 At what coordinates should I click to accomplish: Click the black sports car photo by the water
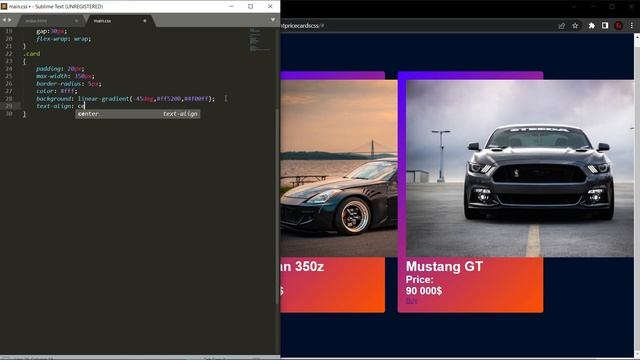[339, 168]
